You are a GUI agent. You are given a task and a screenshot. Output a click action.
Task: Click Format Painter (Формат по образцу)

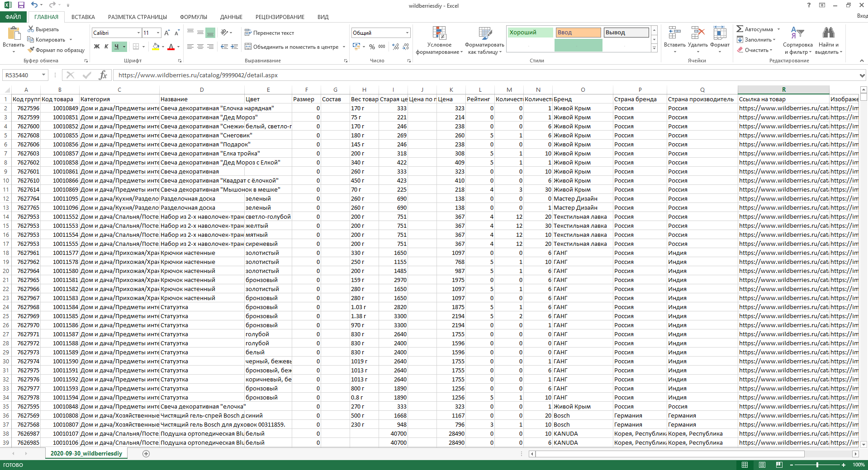(56, 50)
